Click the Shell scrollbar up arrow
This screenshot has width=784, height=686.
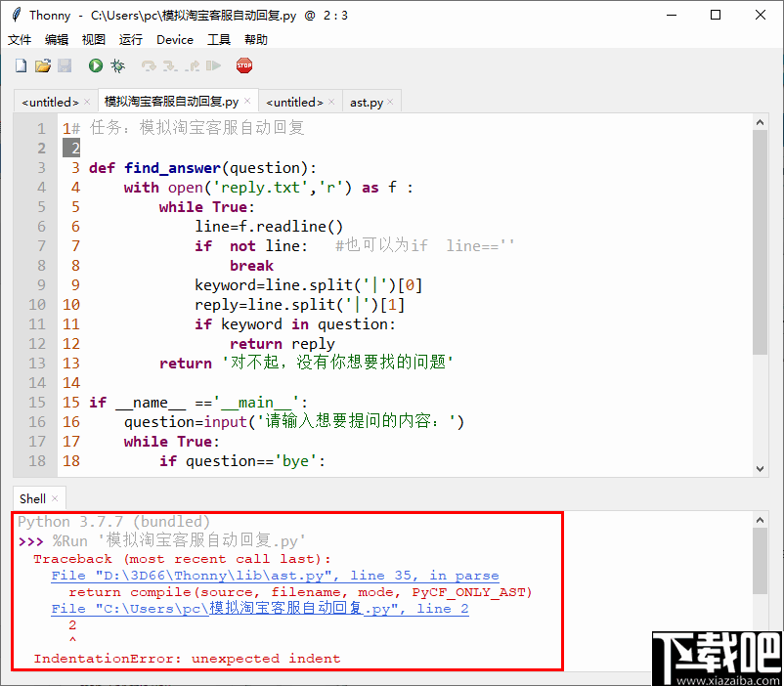pos(760,520)
